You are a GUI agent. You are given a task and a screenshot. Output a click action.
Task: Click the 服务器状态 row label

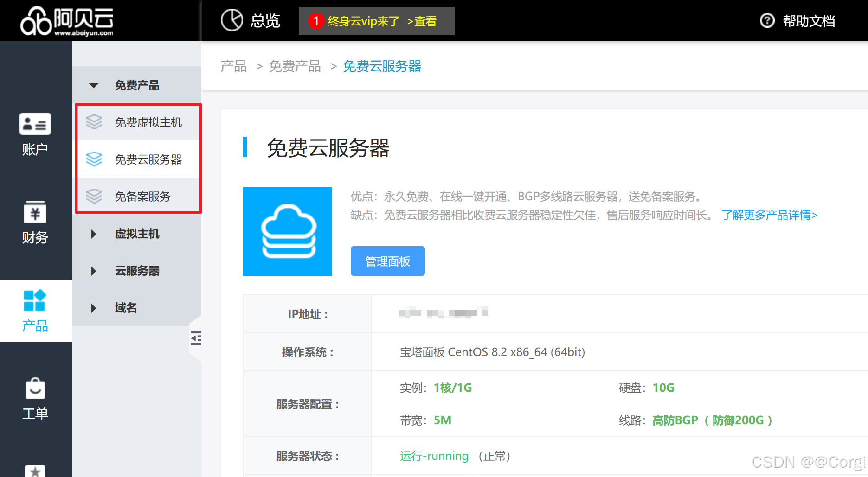click(x=308, y=456)
